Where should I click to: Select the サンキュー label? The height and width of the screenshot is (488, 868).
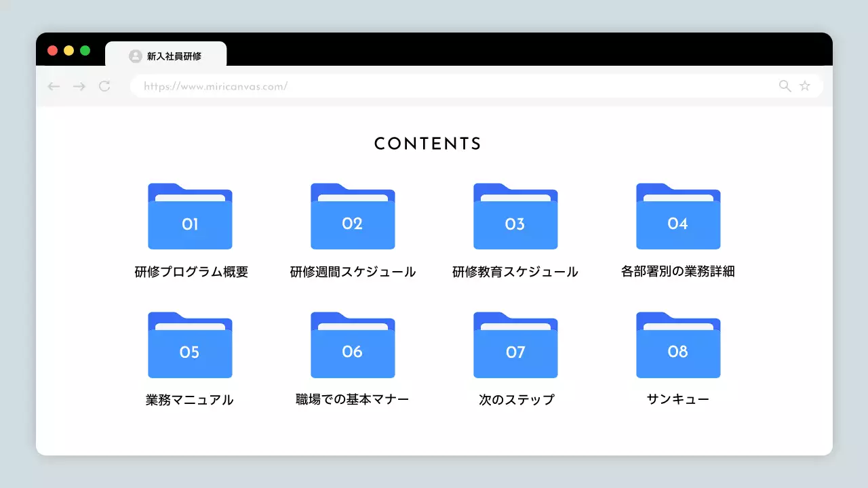pos(678,399)
